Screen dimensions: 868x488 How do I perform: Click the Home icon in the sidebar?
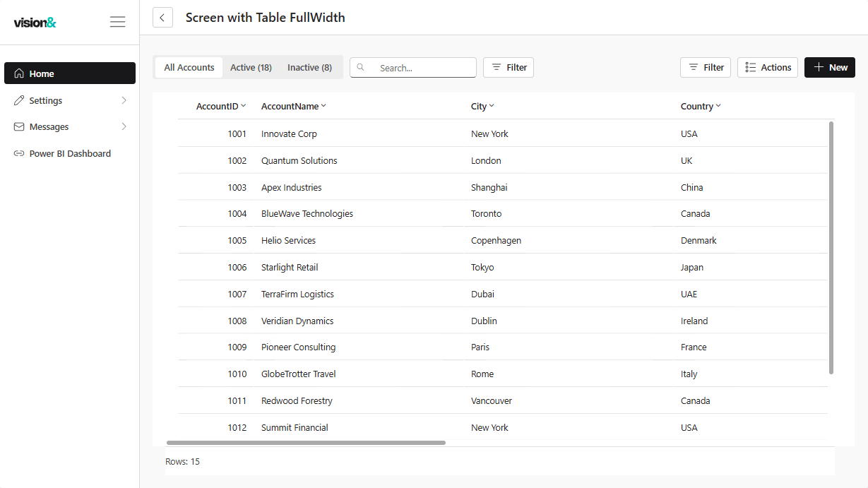click(18, 73)
